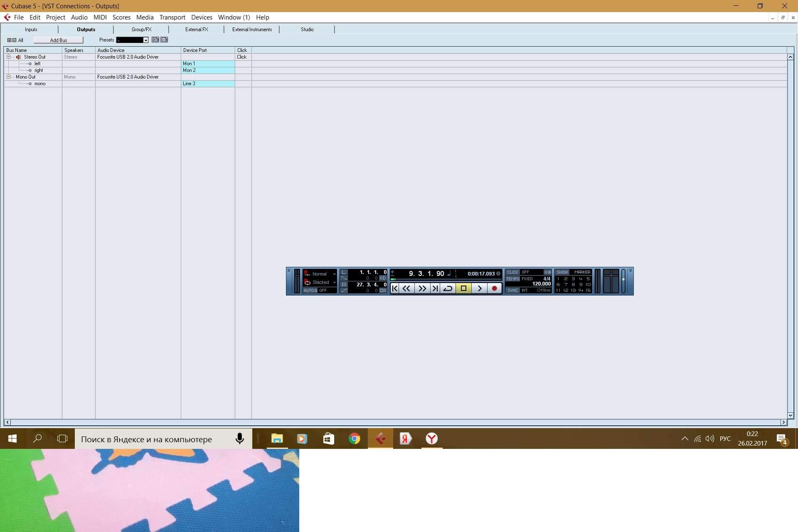Image resolution: width=798 pixels, height=532 pixels.
Task: Collapse the Mono Out bus tree
Action: pos(8,77)
